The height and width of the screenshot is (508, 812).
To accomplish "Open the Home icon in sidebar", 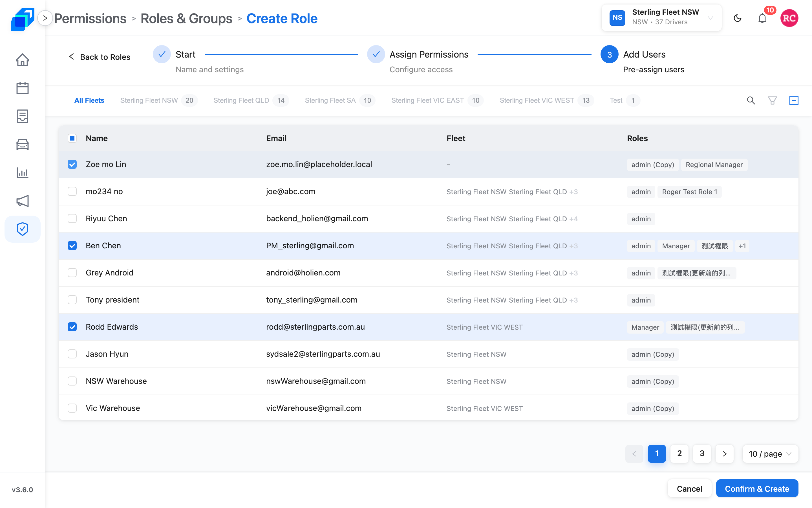I will pos(23,60).
